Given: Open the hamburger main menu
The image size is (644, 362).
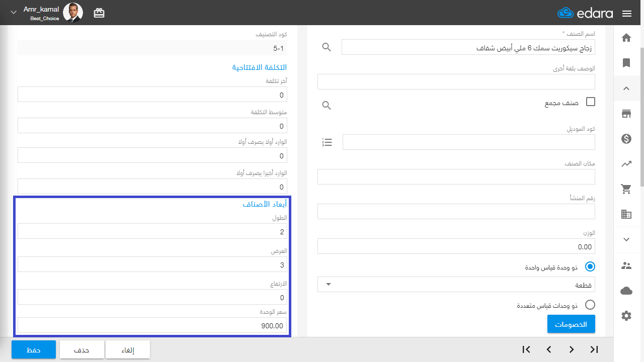Looking at the screenshot, I should (x=627, y=14).
